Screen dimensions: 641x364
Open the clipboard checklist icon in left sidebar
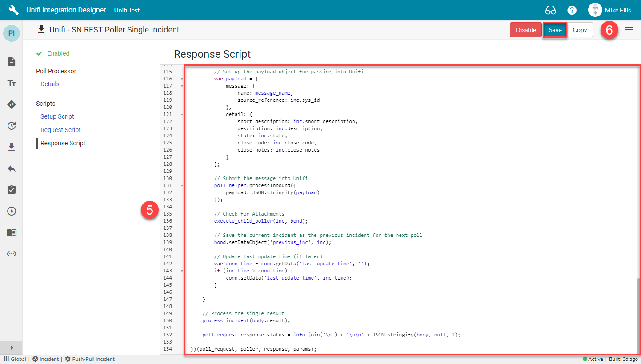(x=11, y=189)
